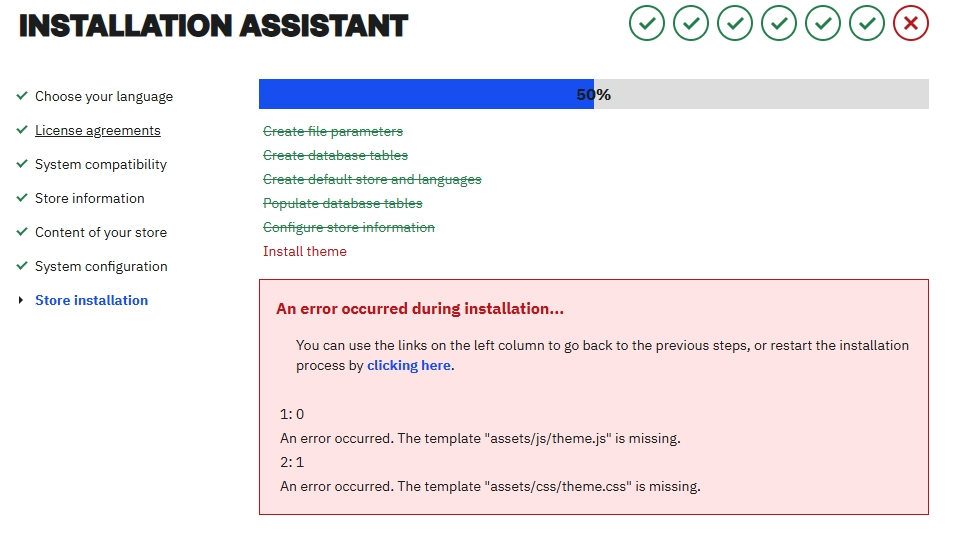Restart installation via clicking here link
This screenshot has width=964, height=547.
(x=409, y=366)
